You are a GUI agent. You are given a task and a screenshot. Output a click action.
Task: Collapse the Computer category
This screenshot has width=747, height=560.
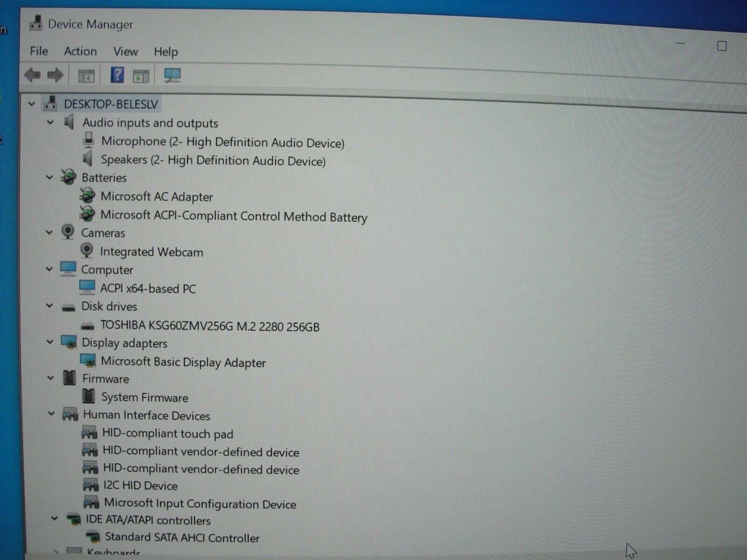49,269
